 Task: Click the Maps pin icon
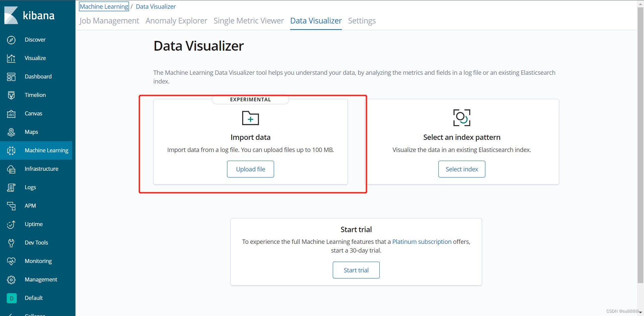pos(11,132)
